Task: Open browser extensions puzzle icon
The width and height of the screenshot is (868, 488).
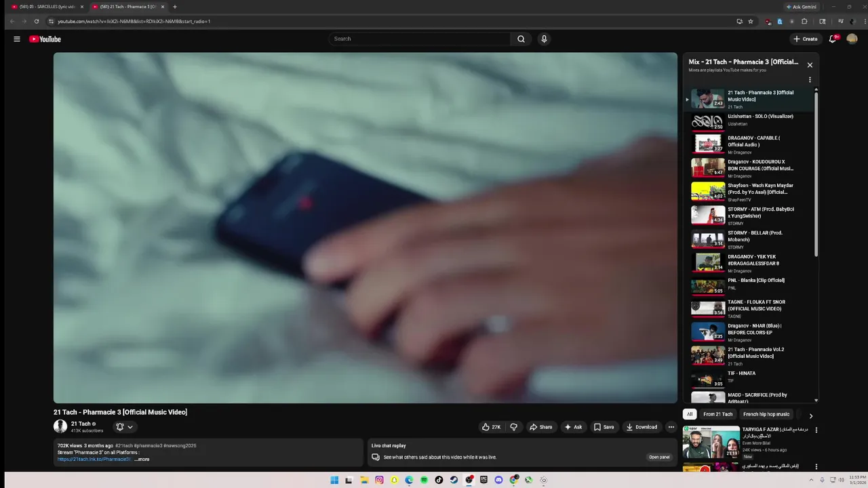Action: coord(804,21)
